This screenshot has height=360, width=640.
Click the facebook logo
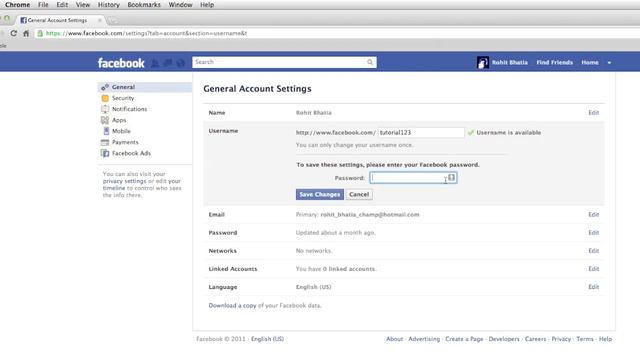pyautogui.click(x=121, y=63)
